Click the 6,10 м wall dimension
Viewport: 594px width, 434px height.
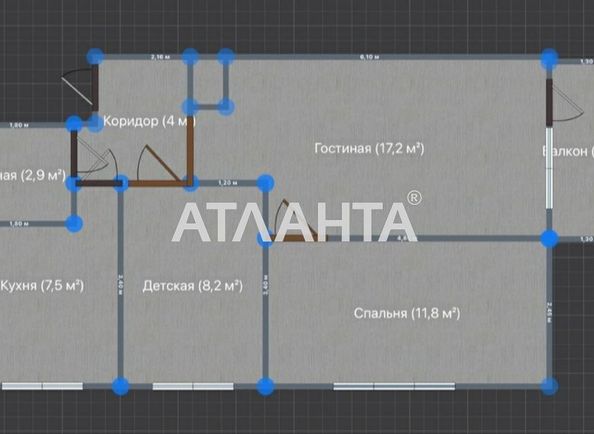point(370,57)
